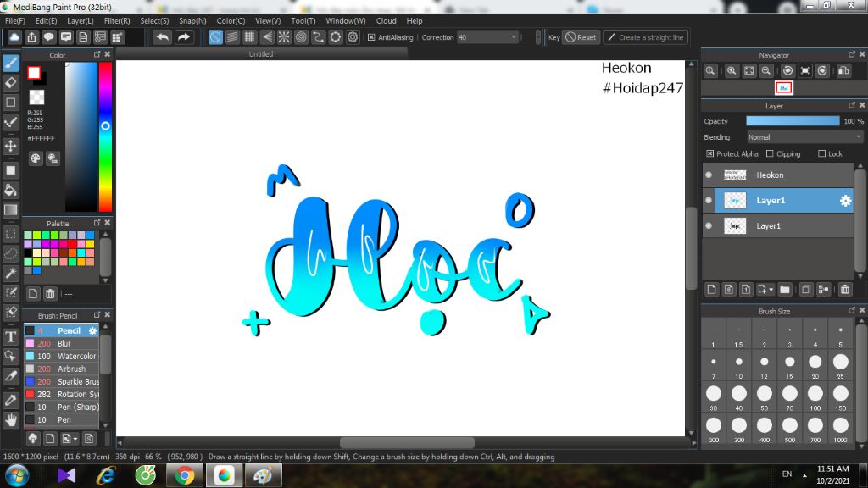
Task: Select the foreground white color swatch
Action: point(34,73)
